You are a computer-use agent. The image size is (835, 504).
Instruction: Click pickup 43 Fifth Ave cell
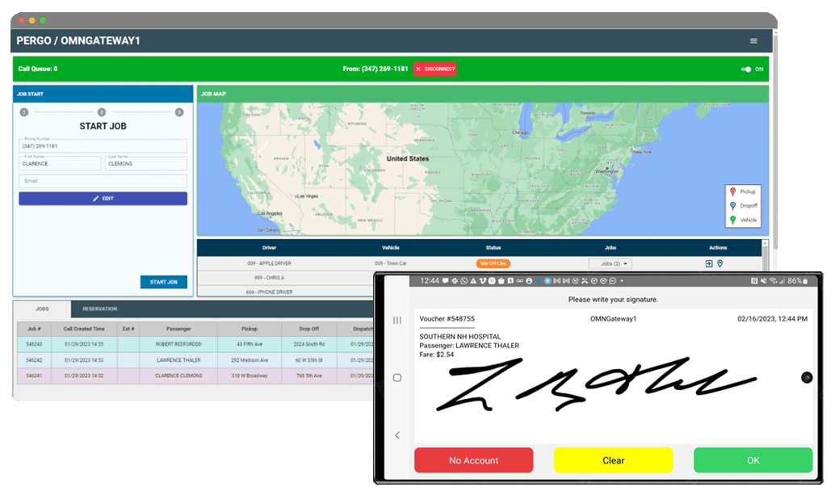250,344
